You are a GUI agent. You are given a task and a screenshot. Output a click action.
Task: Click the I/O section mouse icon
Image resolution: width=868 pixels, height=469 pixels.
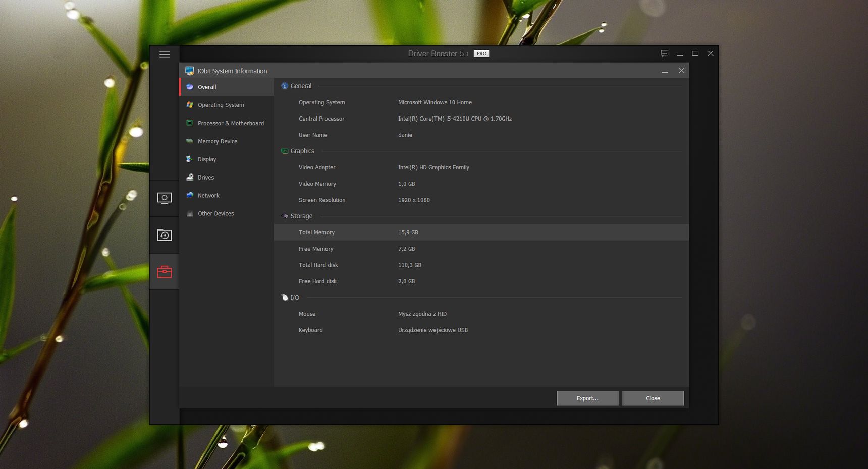(285, 297)
